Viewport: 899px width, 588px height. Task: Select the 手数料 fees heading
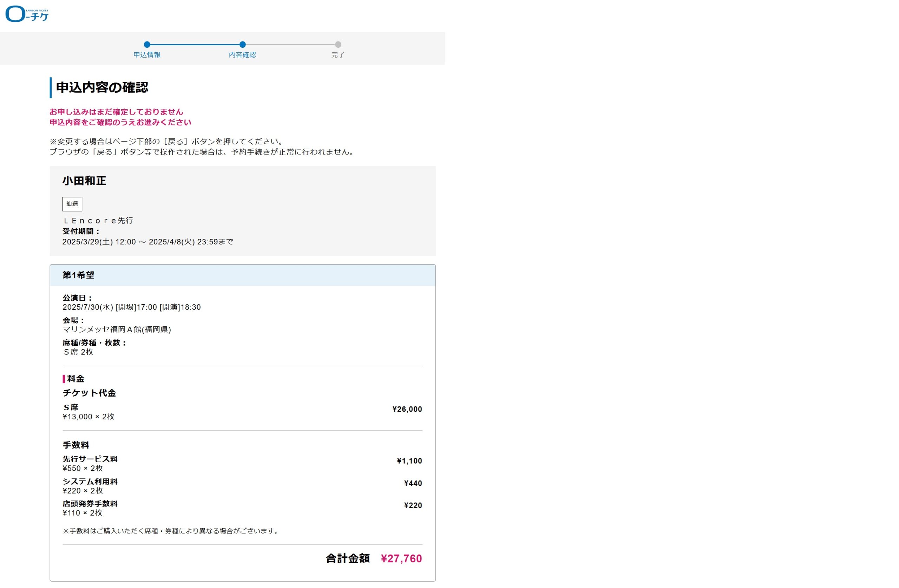pyautogui.click(x=76, y=445)
